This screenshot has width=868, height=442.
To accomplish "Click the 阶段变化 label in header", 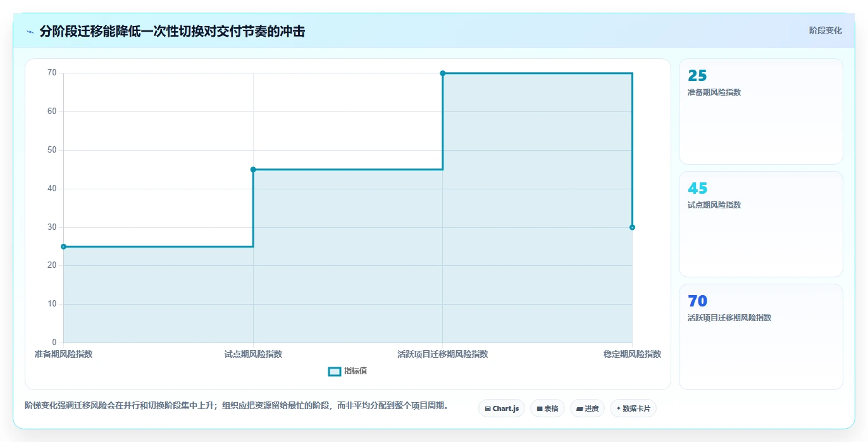I will point(825,30).
